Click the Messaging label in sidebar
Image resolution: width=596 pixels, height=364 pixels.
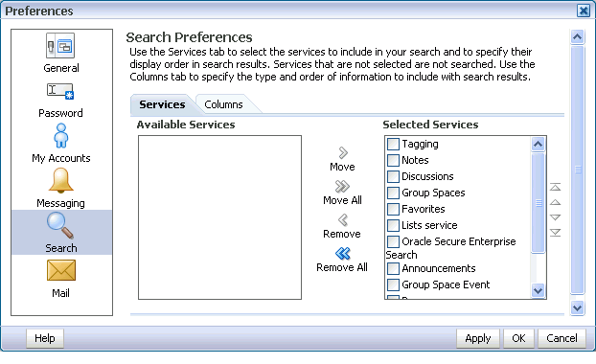[x=60, y=203]
